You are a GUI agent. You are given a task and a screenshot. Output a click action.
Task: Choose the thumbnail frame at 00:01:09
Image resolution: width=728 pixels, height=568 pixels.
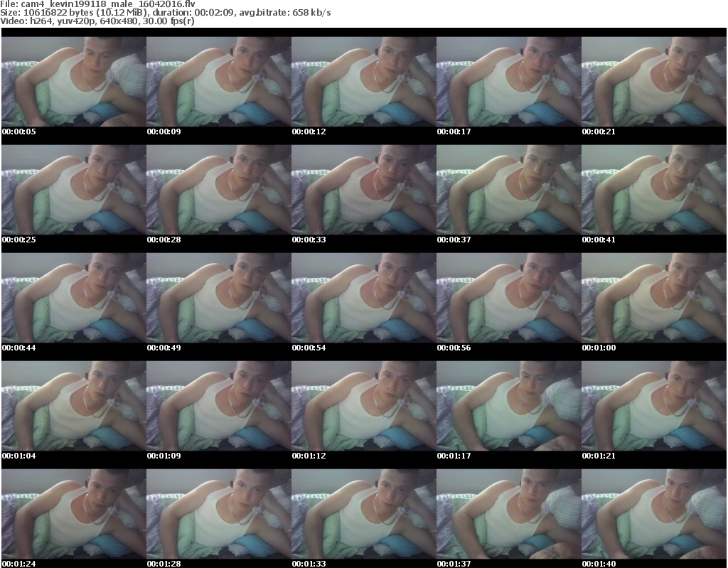(219, 406)
